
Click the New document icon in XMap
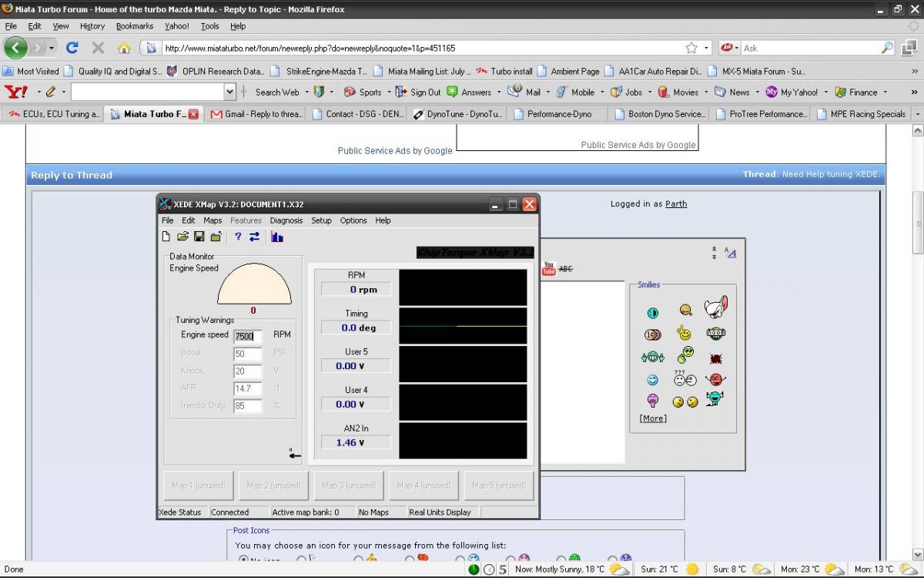coord(166,237)
